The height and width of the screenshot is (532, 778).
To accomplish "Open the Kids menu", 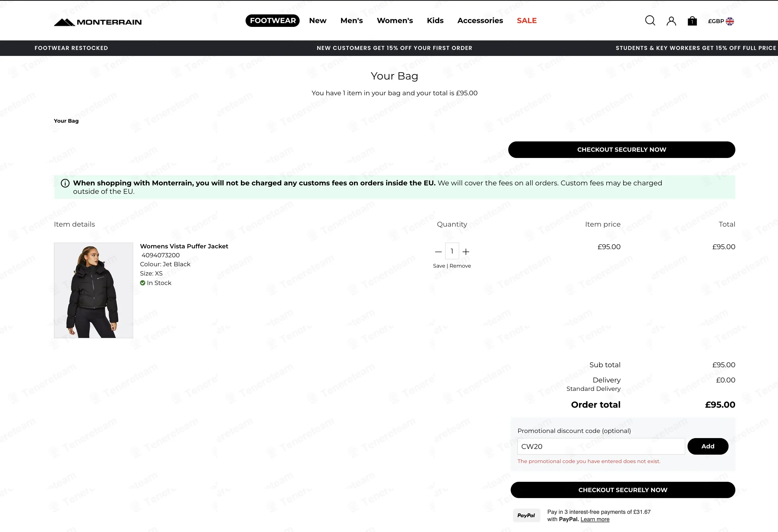I will tap(435, 21).
